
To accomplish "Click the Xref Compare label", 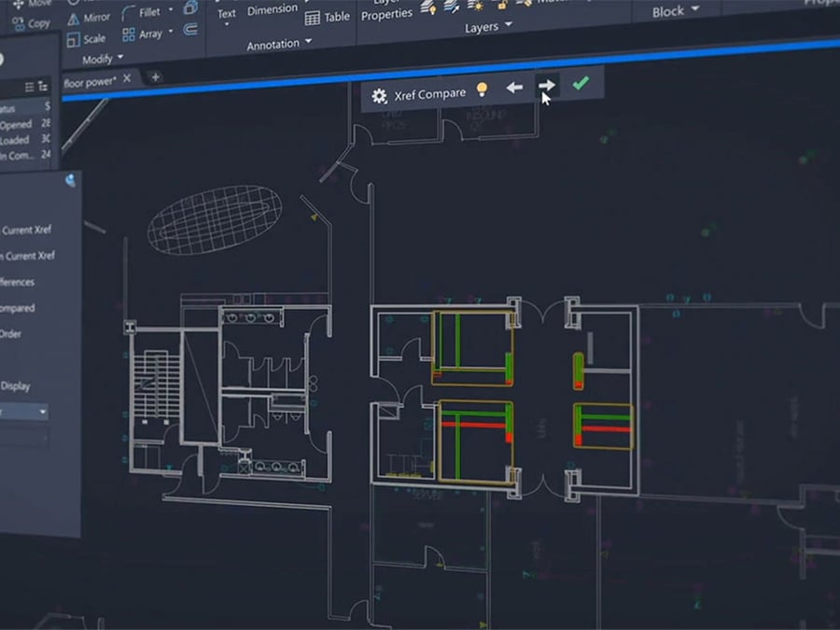I will (430, 93).
